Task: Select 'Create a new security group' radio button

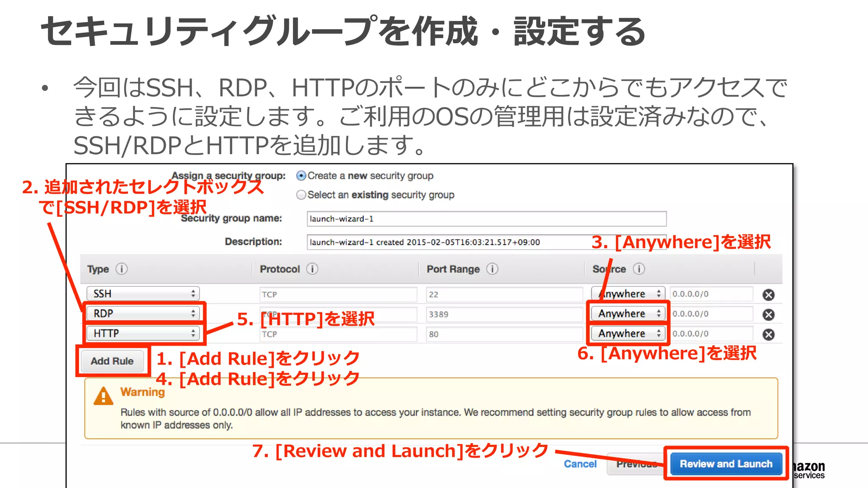Action: (x=301, y=176)
